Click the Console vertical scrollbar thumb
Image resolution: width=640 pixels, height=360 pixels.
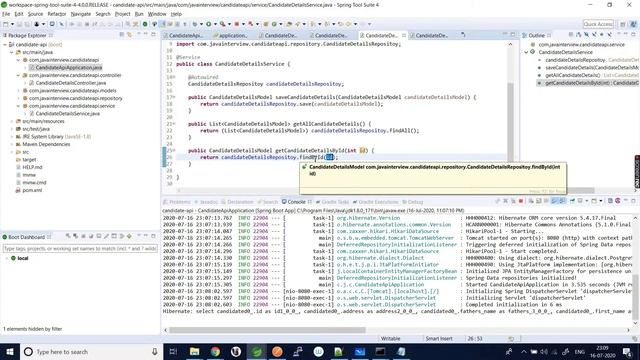click(x=635, y=298)
